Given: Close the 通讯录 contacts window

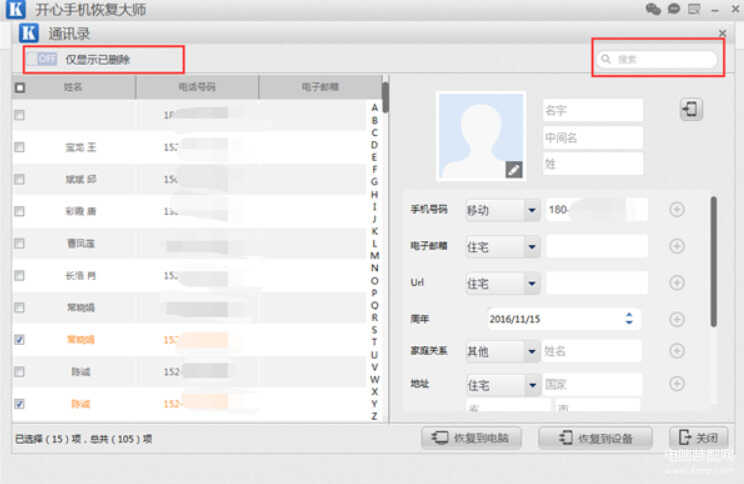Looking at the screenshot, I should (x=723, y=33).
